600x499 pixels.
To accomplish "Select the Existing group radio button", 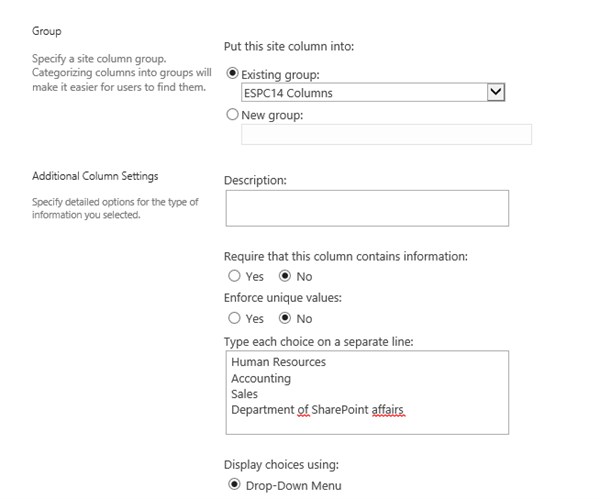I will [x=234, y=74].
